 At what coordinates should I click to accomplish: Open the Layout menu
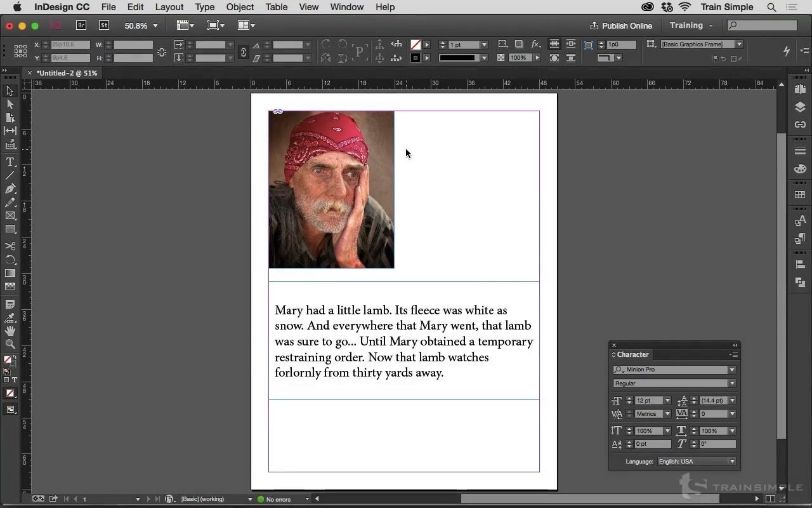click(x=169, y=7)
